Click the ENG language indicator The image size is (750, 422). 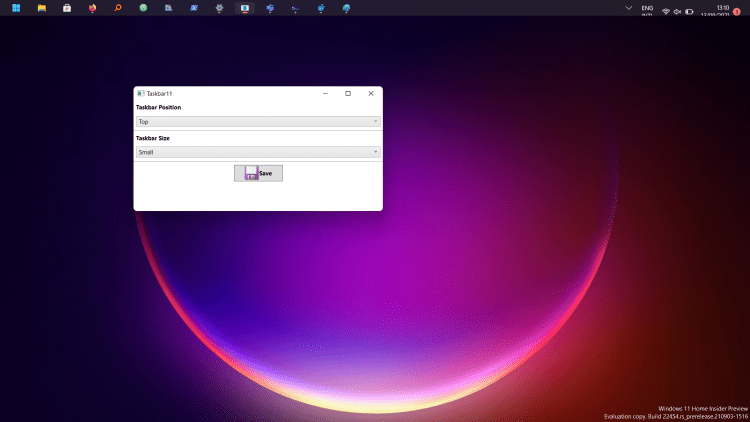pos(647,9)
